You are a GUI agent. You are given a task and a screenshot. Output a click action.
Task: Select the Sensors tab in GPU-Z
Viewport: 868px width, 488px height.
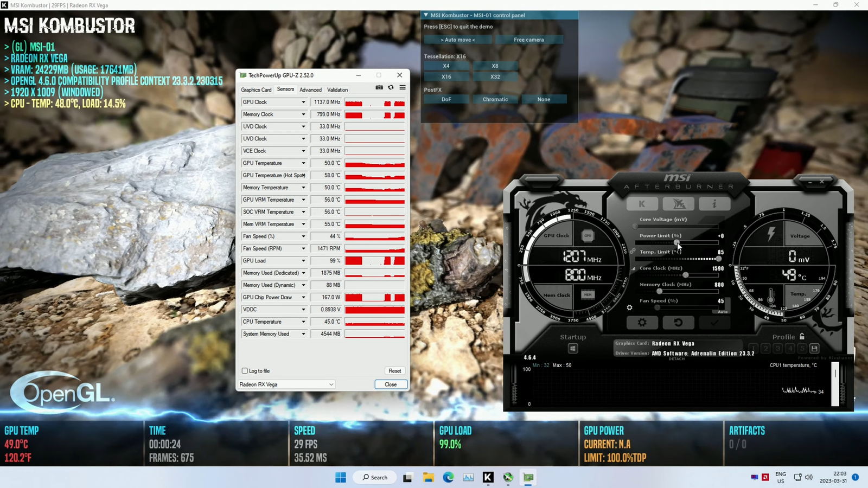click(285, 89)
